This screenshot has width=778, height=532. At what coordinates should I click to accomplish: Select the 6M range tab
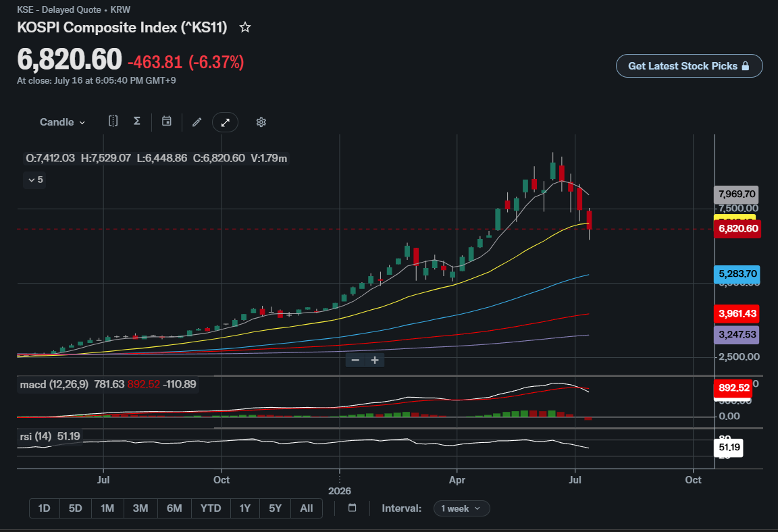(174, 508)
